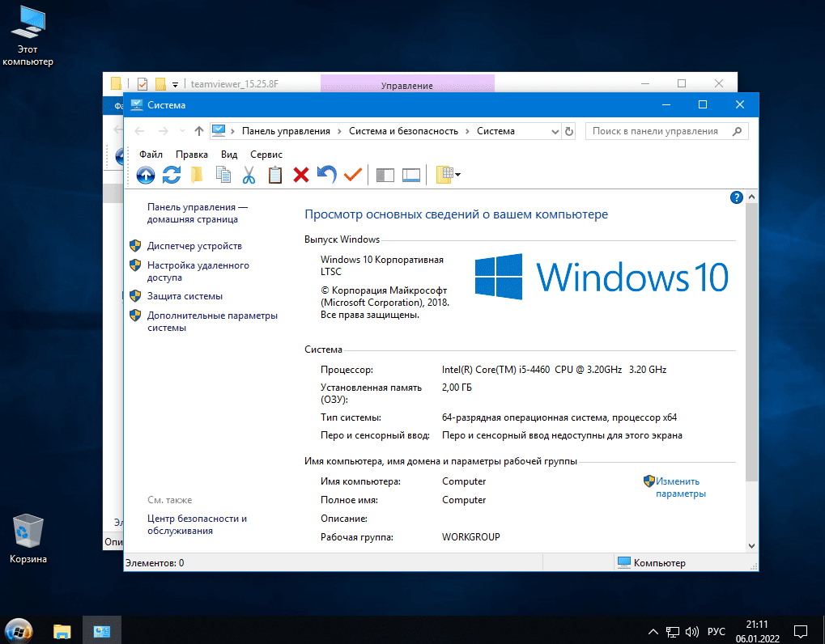Click the Панель управления breadcrumb
Screen dimensions: 825x644
click(287, 131)
